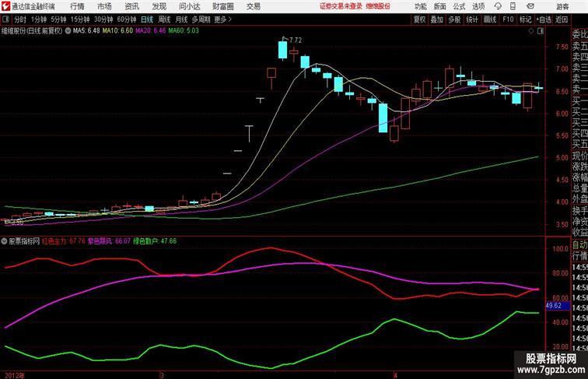
Task: Open the 发现 menu
Action: [159, 6]
